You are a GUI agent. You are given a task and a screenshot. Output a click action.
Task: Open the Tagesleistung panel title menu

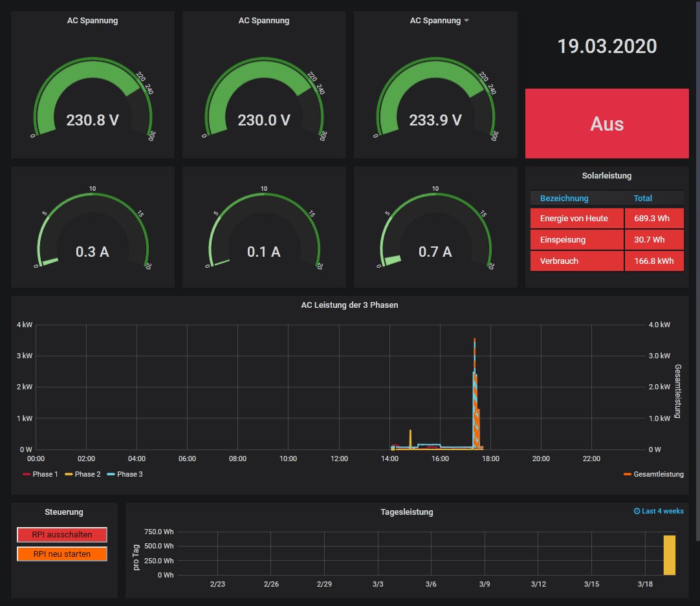pyautogui.click(x=406, y=512)
